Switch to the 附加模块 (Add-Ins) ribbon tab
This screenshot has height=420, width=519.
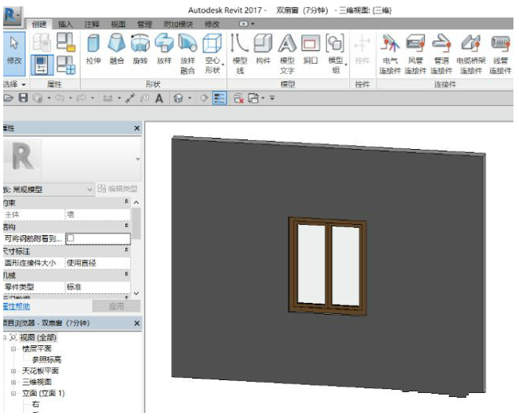178,24
